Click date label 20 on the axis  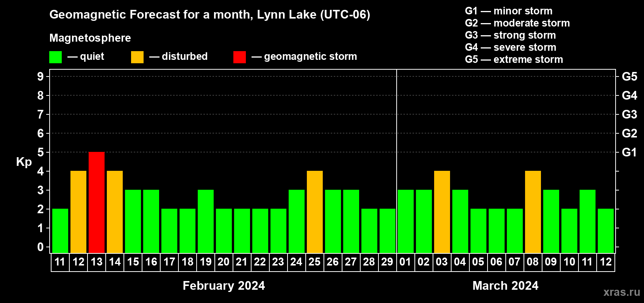pyautogui.click(x=224, y=262)
